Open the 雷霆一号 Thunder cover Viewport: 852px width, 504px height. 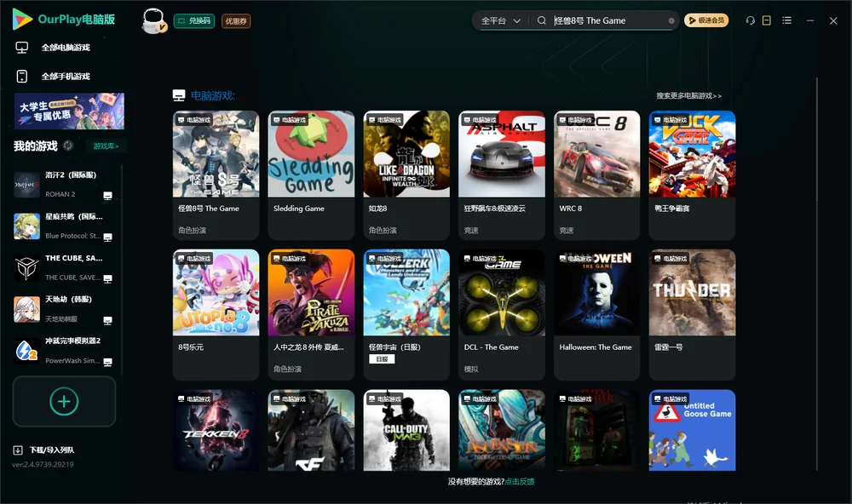coord(692,293)
